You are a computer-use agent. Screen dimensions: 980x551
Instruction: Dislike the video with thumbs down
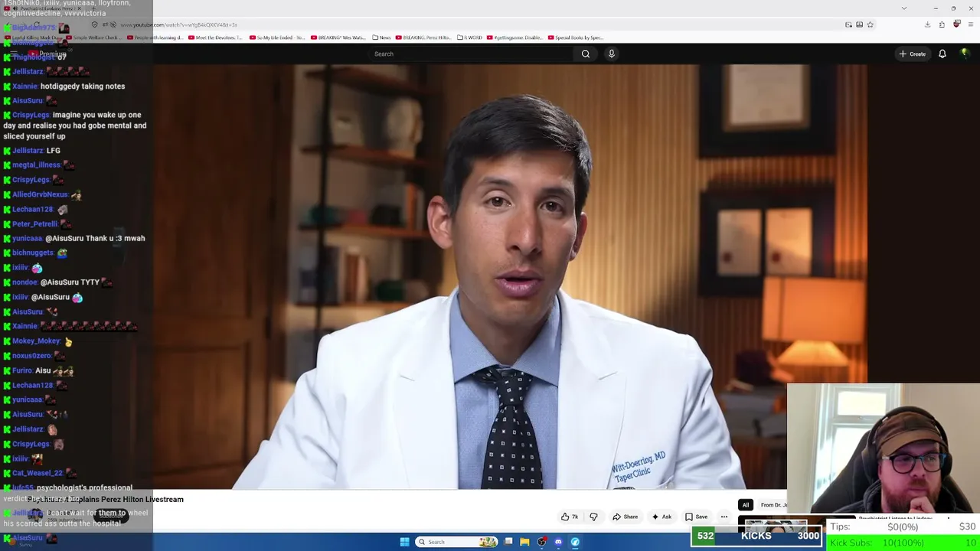tap(593, 517)
